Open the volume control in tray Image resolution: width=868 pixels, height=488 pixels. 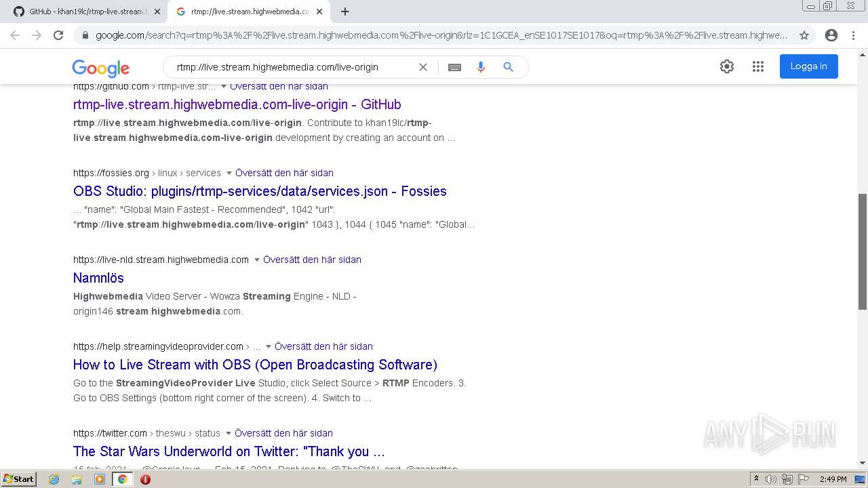[x=771, y=479]
